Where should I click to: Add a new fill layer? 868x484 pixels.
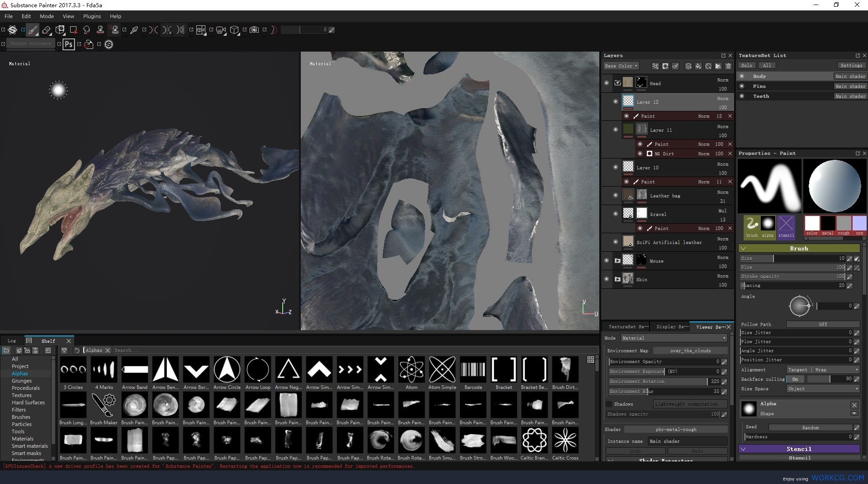pos(698,66)
